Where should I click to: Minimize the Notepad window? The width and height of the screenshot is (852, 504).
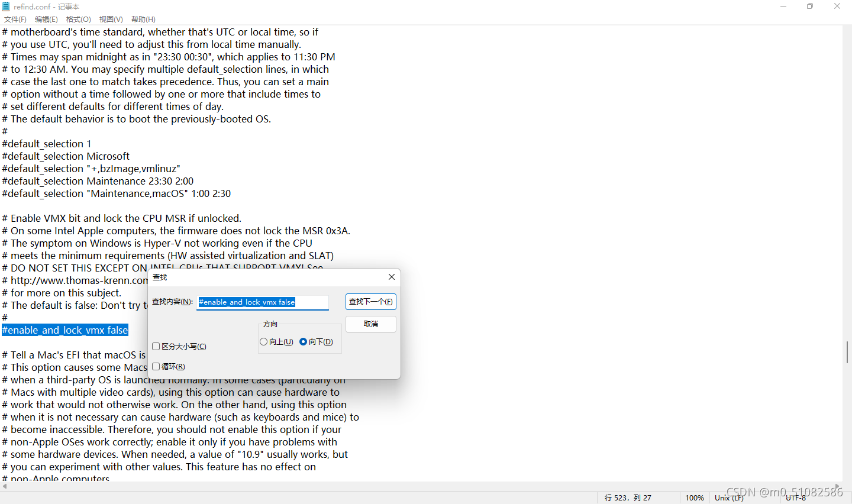[783, 7]
